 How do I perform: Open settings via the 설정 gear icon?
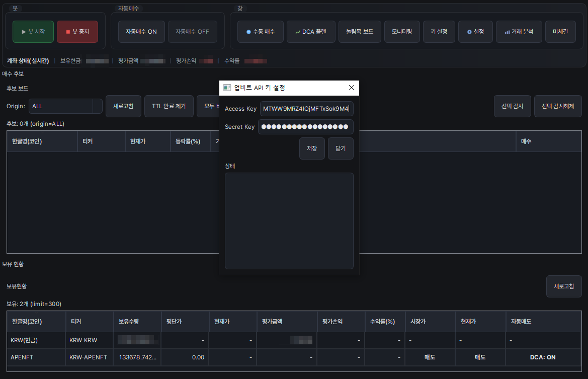pyautogui.click(x=475, y=31)
